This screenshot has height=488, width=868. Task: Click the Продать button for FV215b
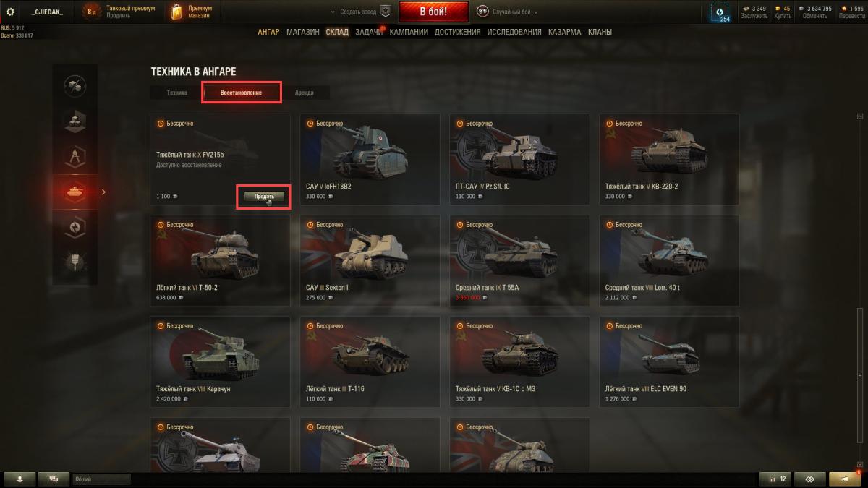pos(264,197)
